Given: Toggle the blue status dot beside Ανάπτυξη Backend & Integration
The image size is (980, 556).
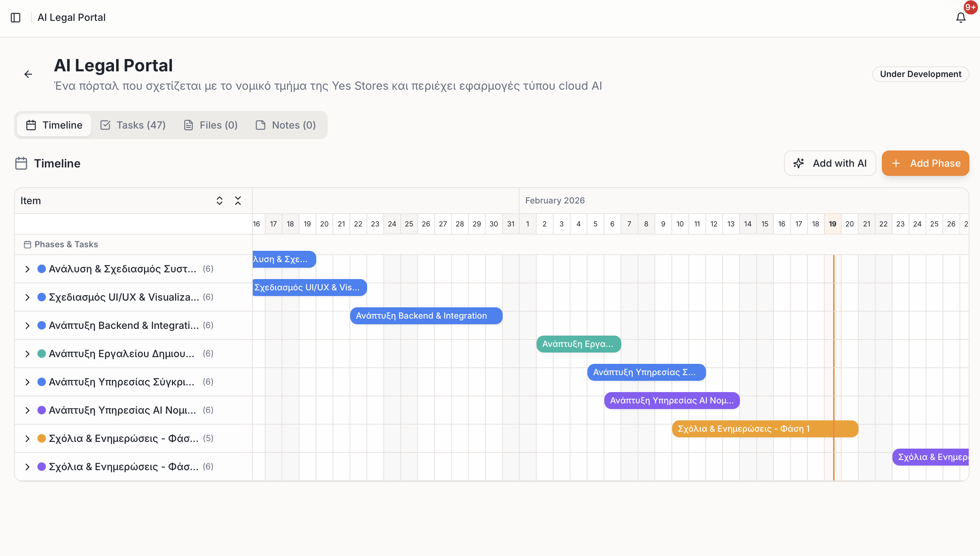Looking at the screenshot, I should 42,325.
